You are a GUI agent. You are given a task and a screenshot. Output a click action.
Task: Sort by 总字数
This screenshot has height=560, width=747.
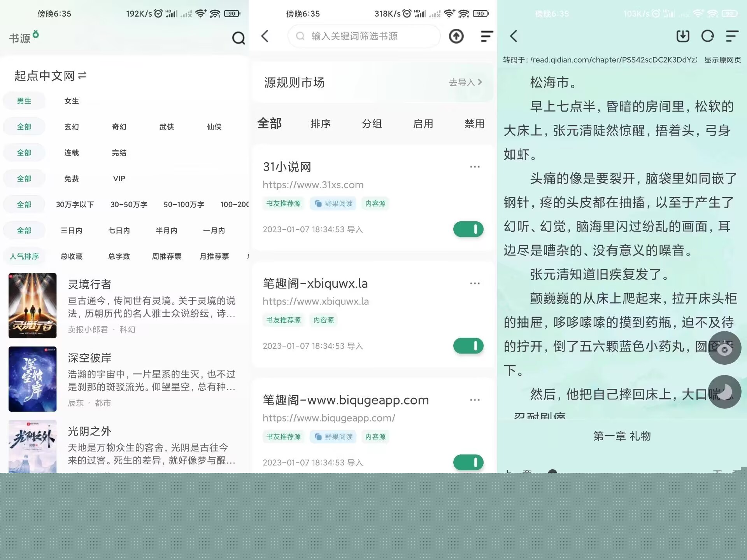click(x=119, y=256)
